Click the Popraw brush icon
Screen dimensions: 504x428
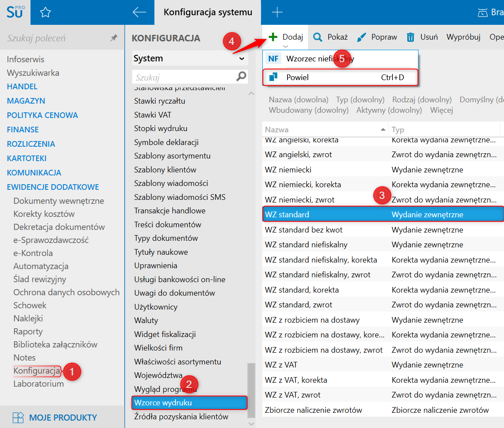click(x=361, y=37)
